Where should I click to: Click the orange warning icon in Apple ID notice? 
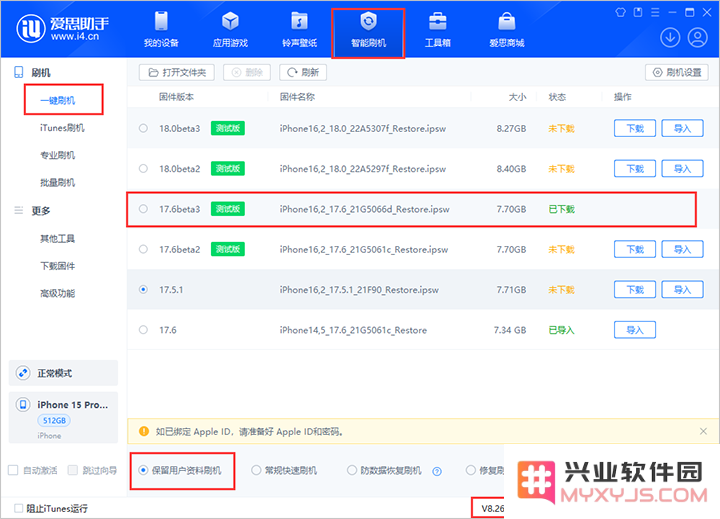pos(144,431)
